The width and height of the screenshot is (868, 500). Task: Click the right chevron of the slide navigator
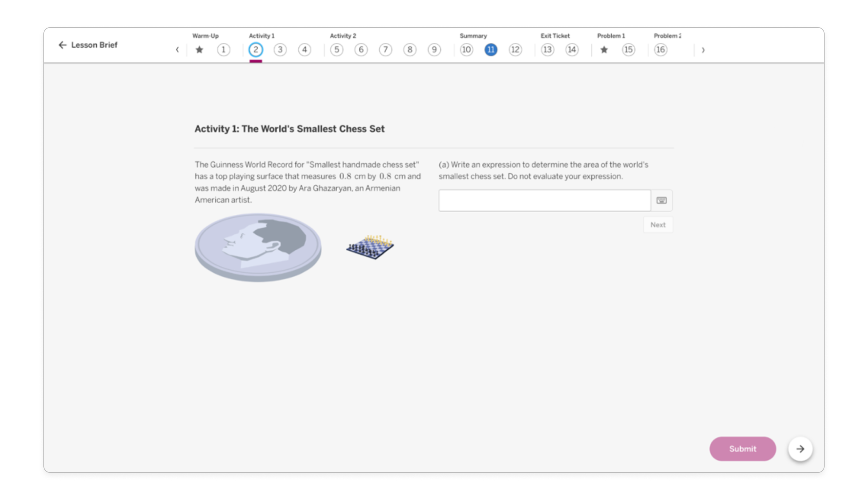point(703,50)
